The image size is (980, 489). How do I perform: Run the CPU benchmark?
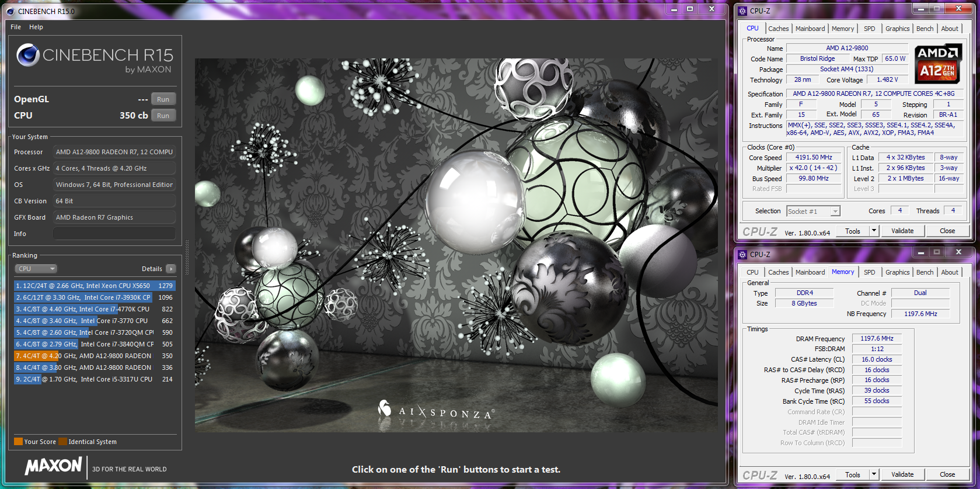point(163,116)
